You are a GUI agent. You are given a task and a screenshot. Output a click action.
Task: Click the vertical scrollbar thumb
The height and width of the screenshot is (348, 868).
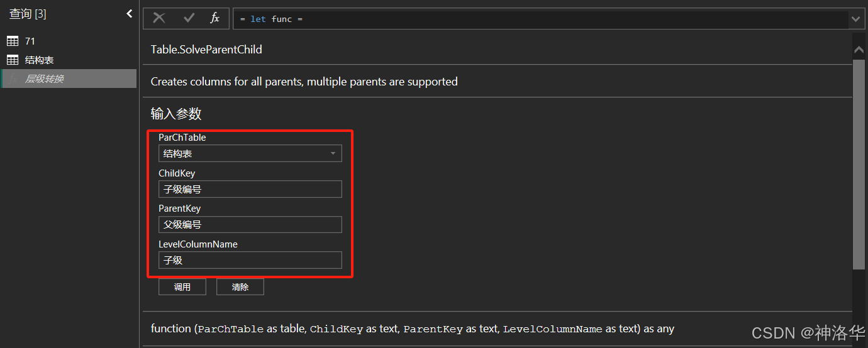point(859,165)
